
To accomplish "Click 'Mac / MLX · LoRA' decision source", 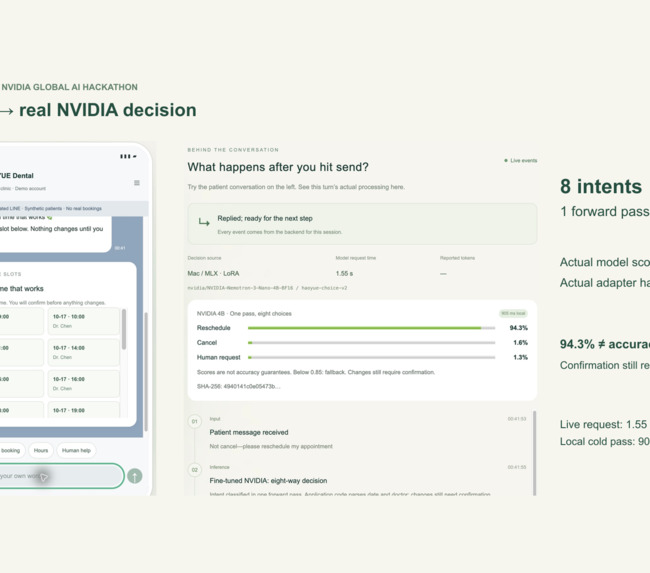I will click(213, 274).
